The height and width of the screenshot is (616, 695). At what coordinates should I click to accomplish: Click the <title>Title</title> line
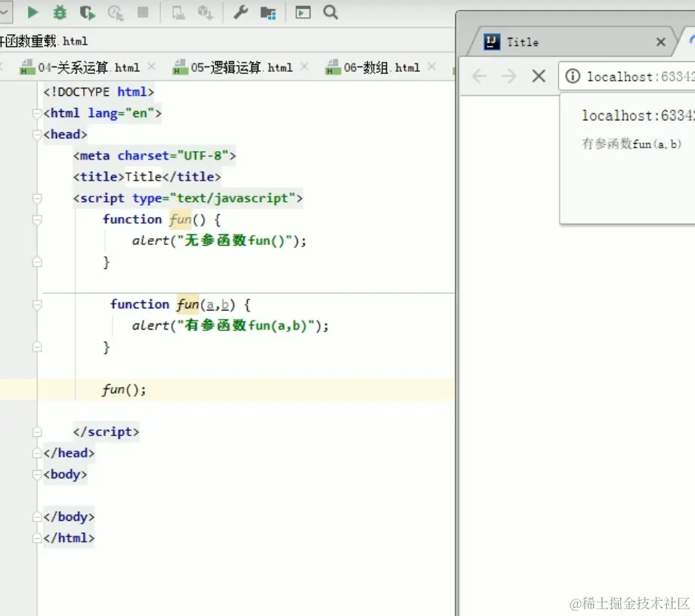pos(147,177)
